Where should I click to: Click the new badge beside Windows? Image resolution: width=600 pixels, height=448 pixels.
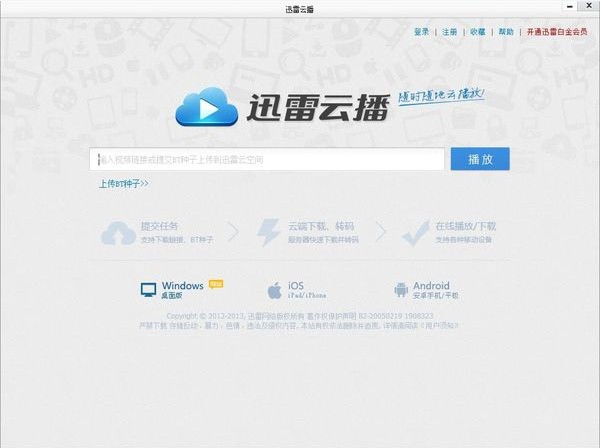[x=216, y=284]
